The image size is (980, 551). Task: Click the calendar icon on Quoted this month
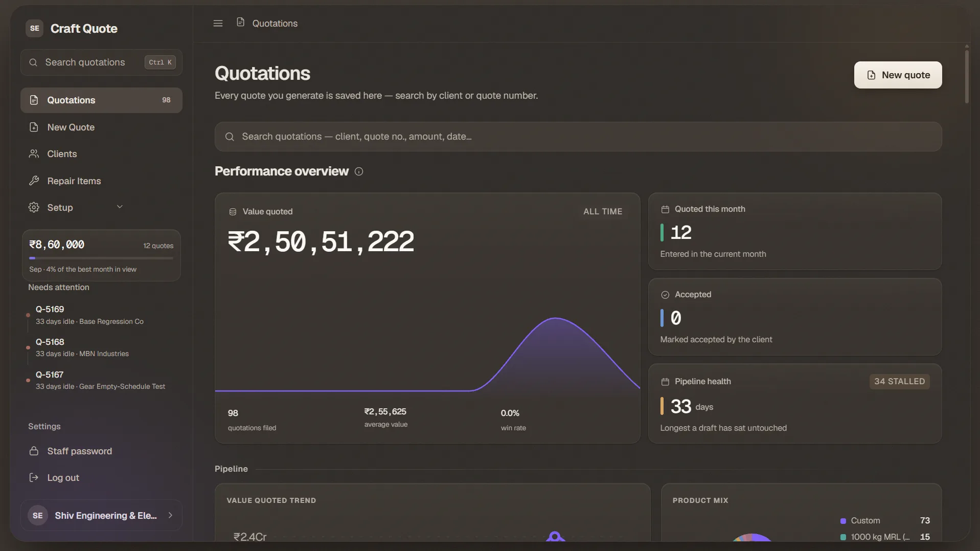(x=665, y=209)
